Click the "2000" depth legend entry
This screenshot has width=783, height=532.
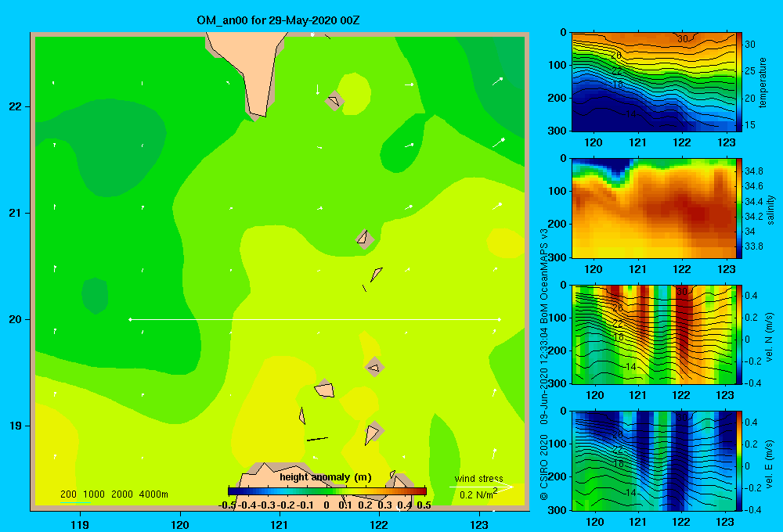[122, 494]
